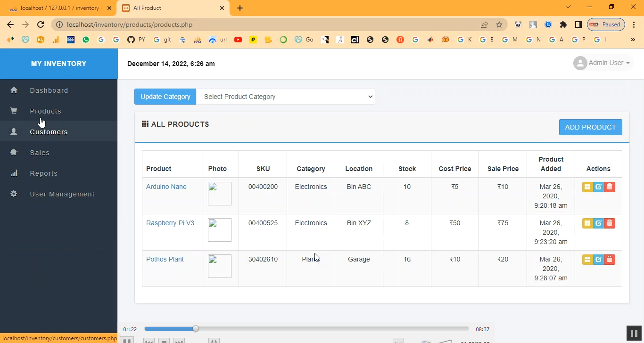Bookmark this page with the star icon
This screenshot has height=343, width=644.
(499, 24)
